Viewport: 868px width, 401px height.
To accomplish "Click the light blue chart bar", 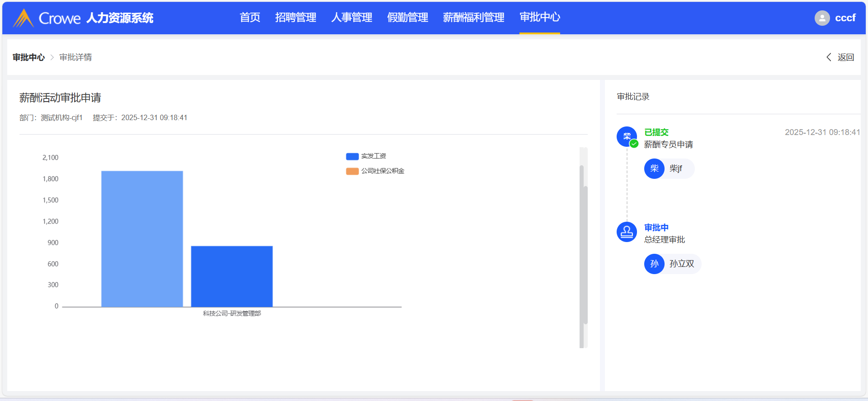I will pyautogui.click(x=142, y=238).
